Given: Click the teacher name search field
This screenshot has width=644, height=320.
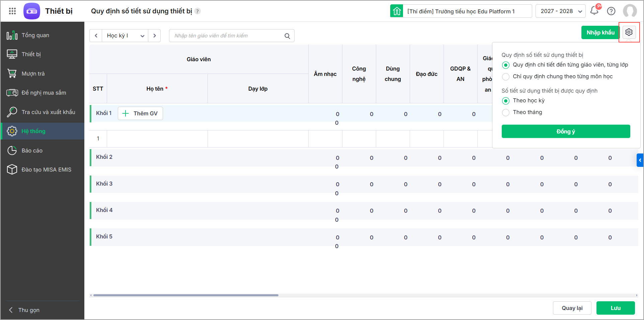Looking at the screenshot, I should tap(228, 36).
